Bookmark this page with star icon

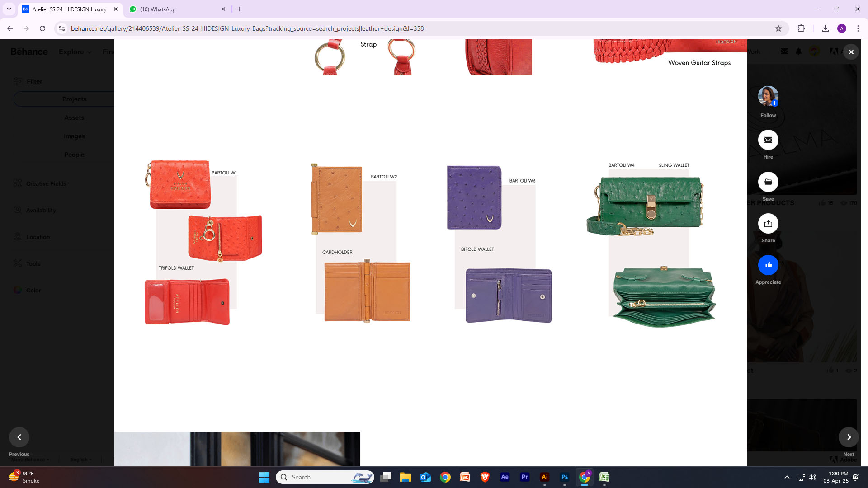point(778,28)
